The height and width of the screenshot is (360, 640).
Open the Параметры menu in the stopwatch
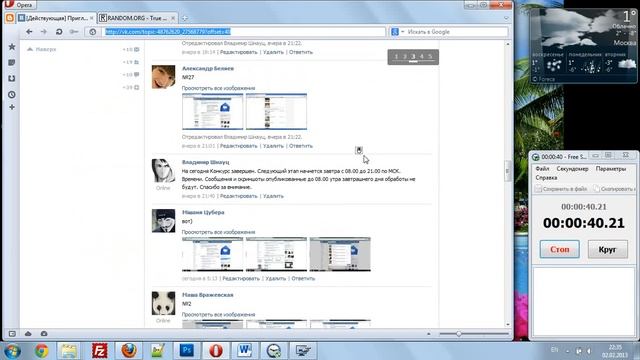pos(611,169)
